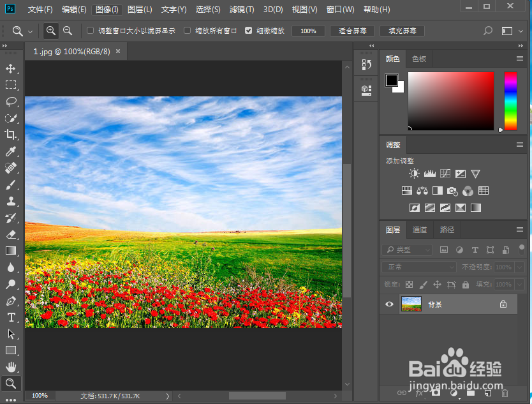
Task: Select the Brush tool
Action: click(x=10, y=184)
